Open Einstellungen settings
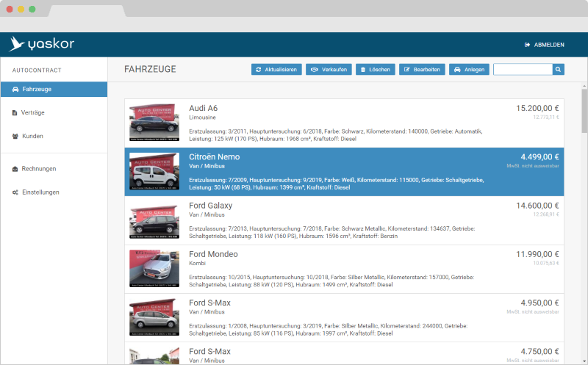Viewport: 588px width, 365px height. tap(40, 192)
